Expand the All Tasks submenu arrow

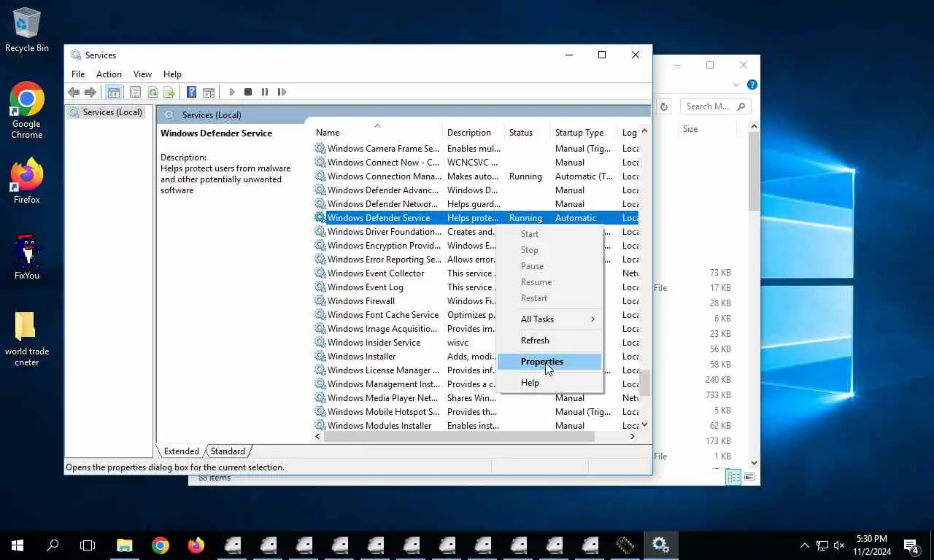[593, 319]
